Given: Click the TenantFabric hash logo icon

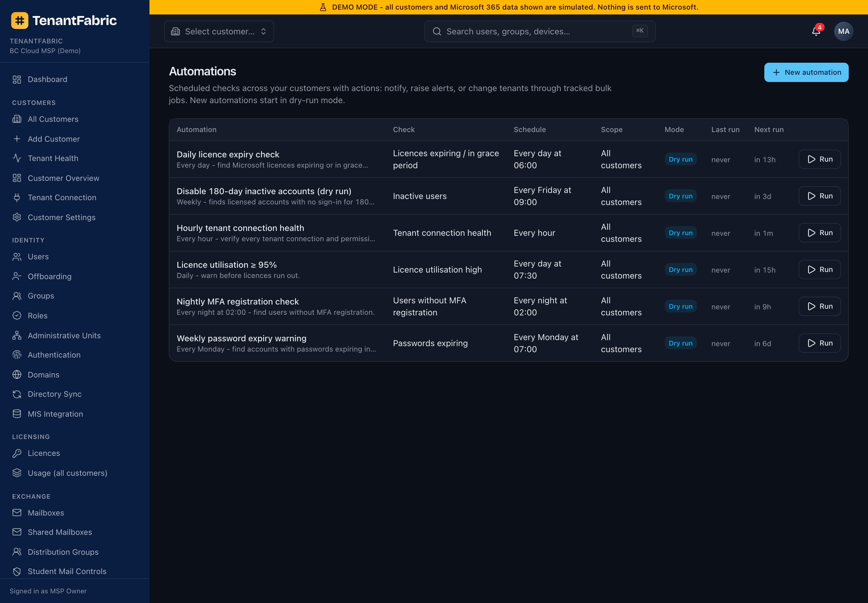Looking at the screenshot, I should (x=20, y=21).
